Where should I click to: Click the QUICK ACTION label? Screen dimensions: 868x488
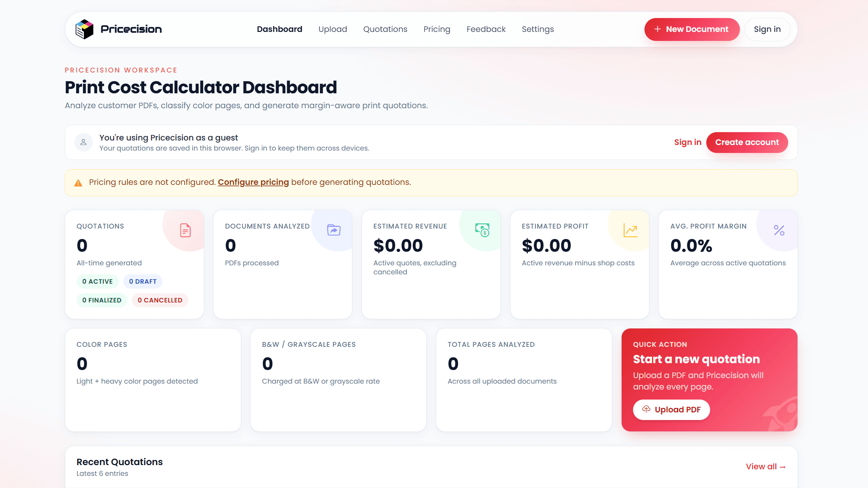coord(660,344)
